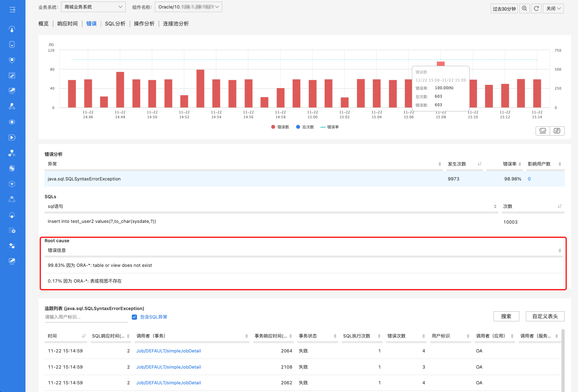Open the shield sidebar icon
578x392 pixels.
12,60
